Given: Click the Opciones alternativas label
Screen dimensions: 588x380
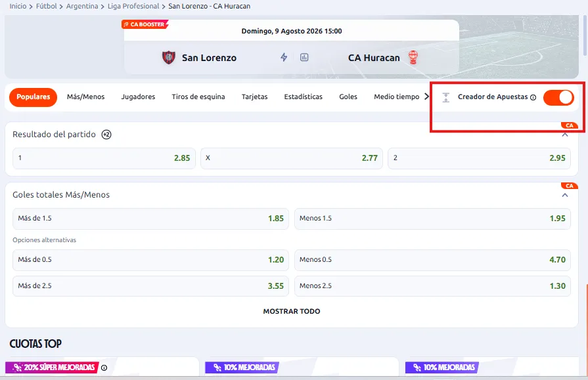Looking at the screenshot, I should click(44, 240).
